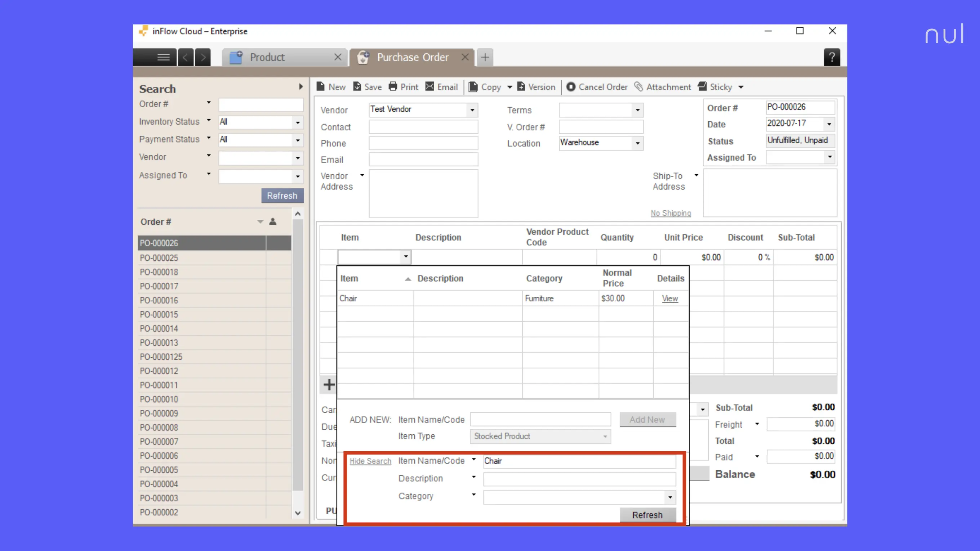Screen dimensions: 980x551
Task: Open the hamburger main menu
Action: coord(163,57)
